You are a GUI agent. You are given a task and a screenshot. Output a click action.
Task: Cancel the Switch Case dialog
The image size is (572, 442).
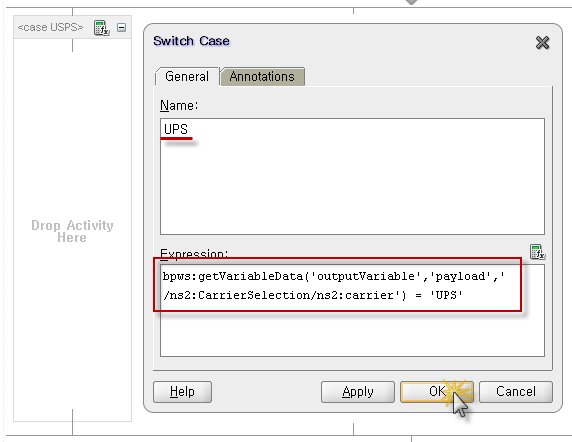coord(516,392)
